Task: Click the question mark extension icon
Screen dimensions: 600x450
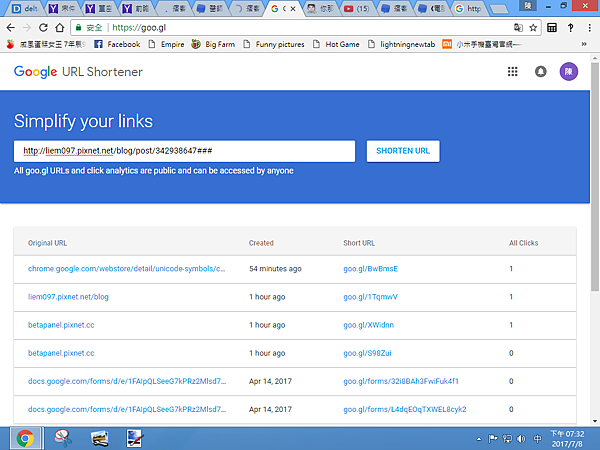Action: [x=571, y=28]
